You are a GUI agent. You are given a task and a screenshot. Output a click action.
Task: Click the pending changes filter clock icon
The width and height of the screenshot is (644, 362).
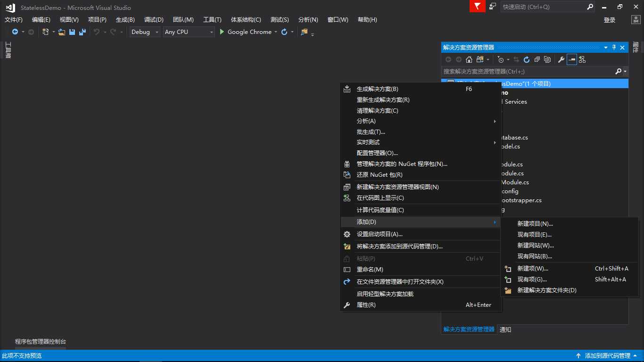501,59
